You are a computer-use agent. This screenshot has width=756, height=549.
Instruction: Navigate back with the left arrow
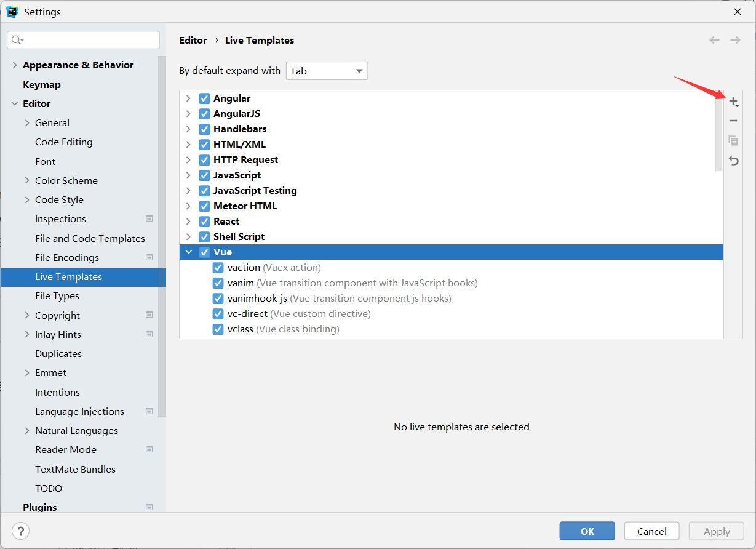pos(714,40)
